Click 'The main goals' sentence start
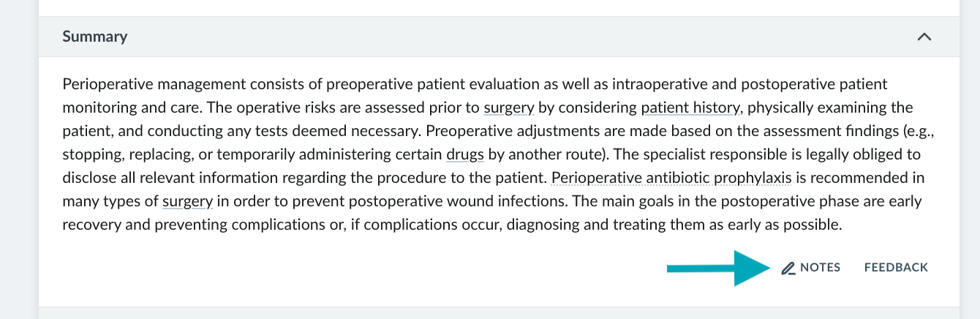 (625, 202)
